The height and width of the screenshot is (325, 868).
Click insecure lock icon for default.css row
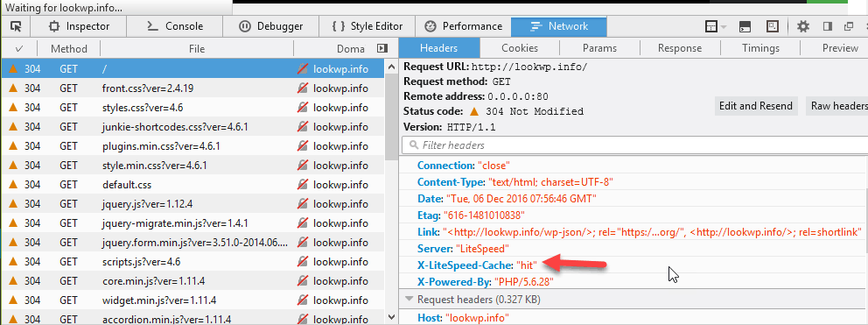[x=302, y=185]
